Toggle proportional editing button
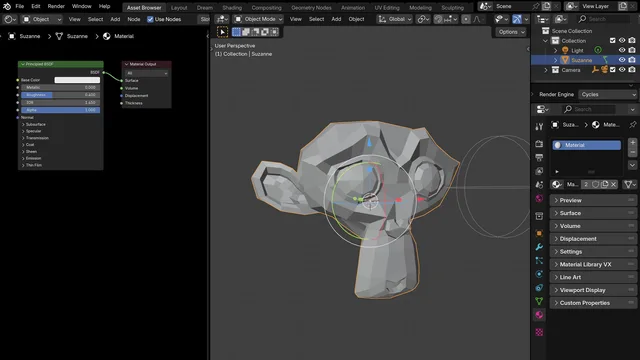 [x=466, y=19]
